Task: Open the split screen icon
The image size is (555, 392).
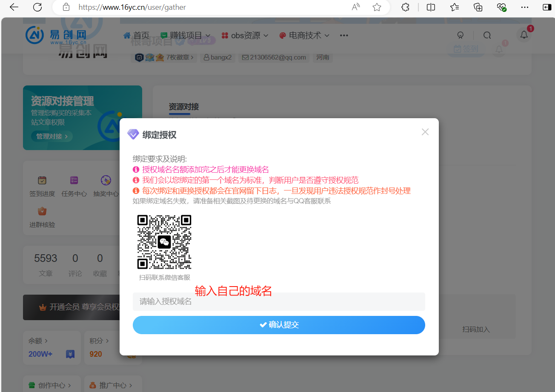Action: tap(431, 7)
